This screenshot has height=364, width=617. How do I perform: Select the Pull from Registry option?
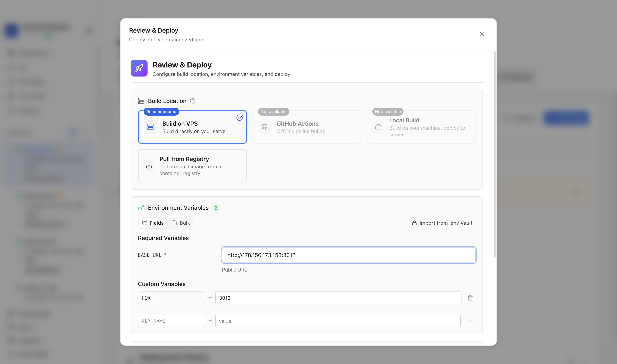point(192,166)
